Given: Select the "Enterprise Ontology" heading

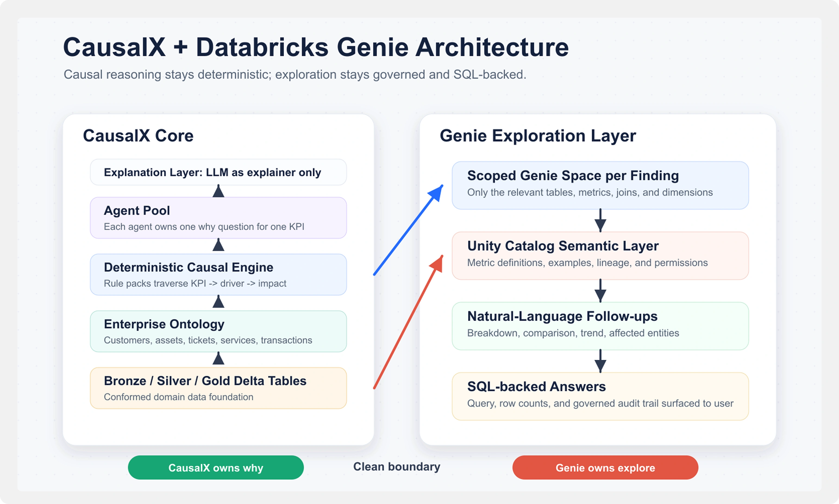Looking at the screenshot, I should point(164,324).
